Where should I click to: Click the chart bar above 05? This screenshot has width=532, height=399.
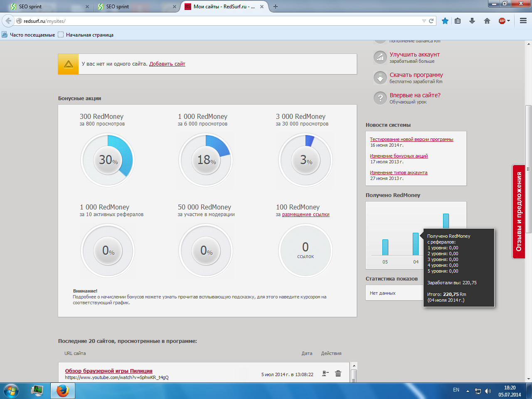pyautogui.click(x=385, y=247)
